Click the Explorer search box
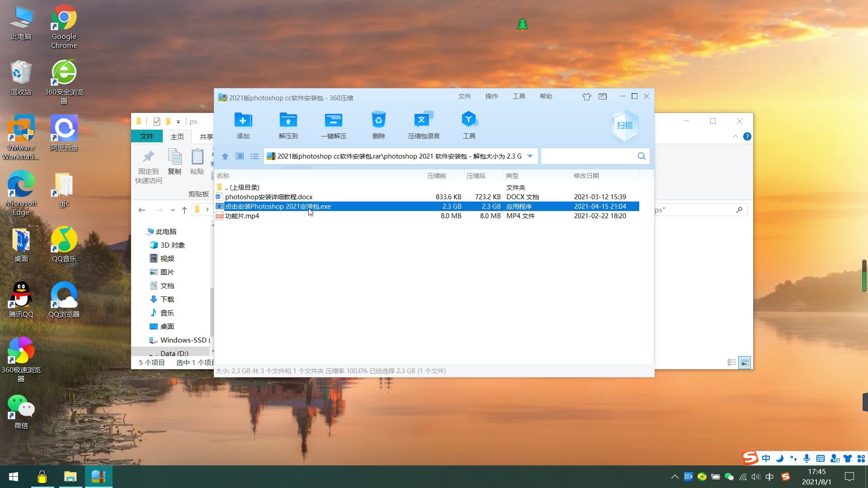 point(701,210)
